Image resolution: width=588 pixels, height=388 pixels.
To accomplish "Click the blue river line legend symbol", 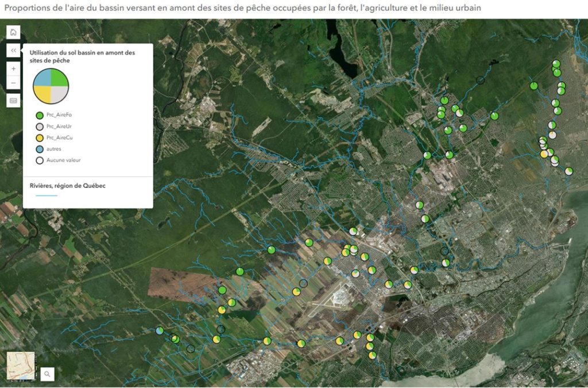I will click(46, 197).
